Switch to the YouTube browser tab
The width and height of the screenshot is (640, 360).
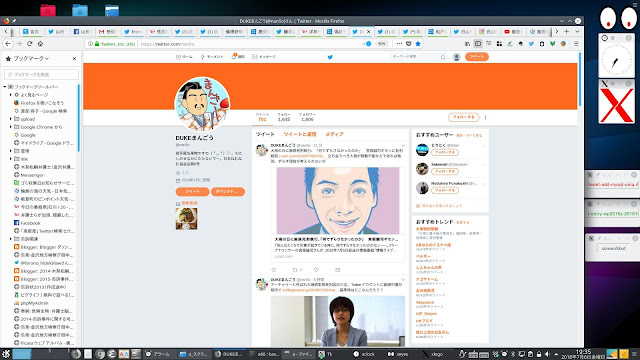pyautogui.click(x=513, y=31)
